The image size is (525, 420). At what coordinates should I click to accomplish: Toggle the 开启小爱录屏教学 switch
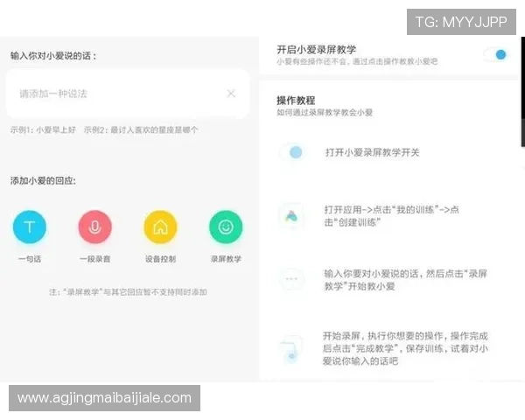pos(496,54)
